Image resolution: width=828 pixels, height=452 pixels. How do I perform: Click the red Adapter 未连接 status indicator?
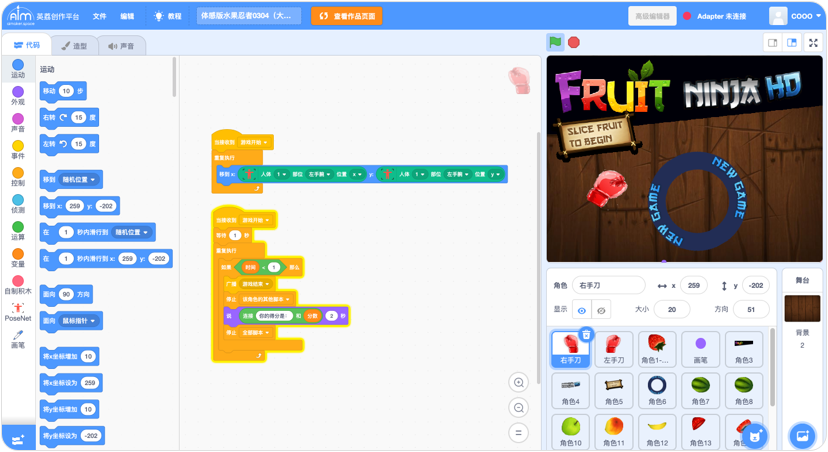tap(687, 16)
